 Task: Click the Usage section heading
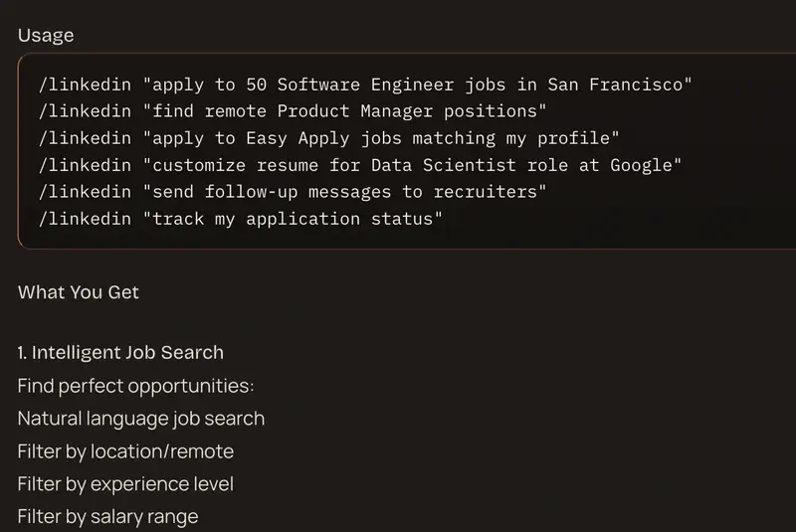point(46,36)
